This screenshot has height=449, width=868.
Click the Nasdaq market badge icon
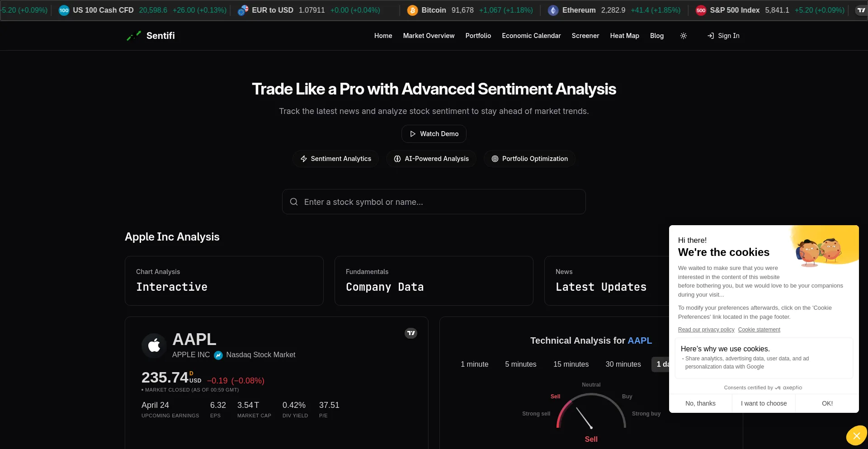(x=218, y=355)
